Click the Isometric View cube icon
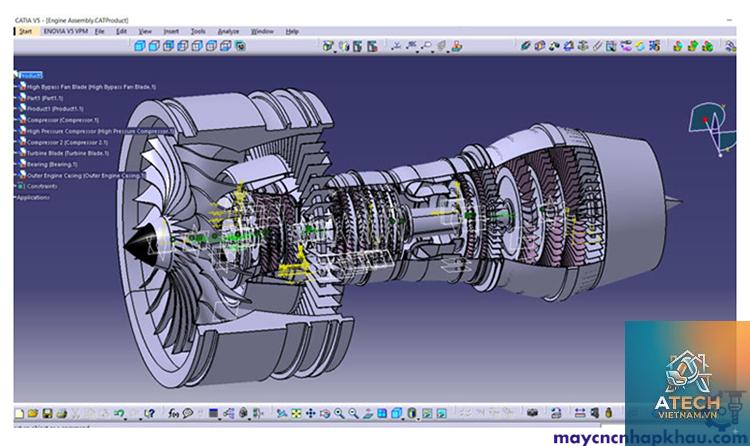 [x=140, y=46]
